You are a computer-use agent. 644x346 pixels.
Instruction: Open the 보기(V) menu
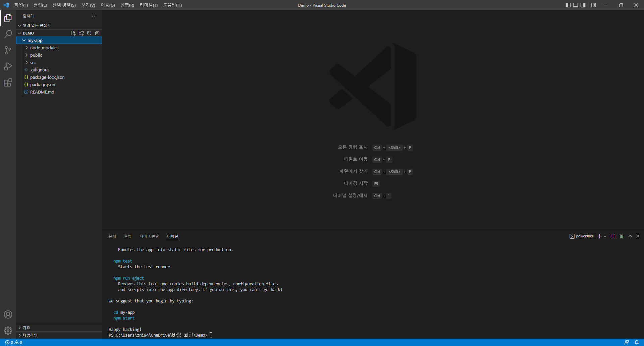click(88, 5)
